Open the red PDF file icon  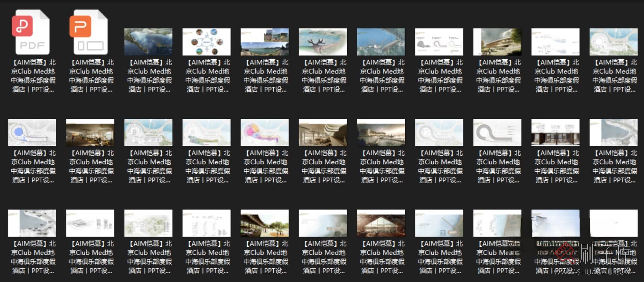31,32
